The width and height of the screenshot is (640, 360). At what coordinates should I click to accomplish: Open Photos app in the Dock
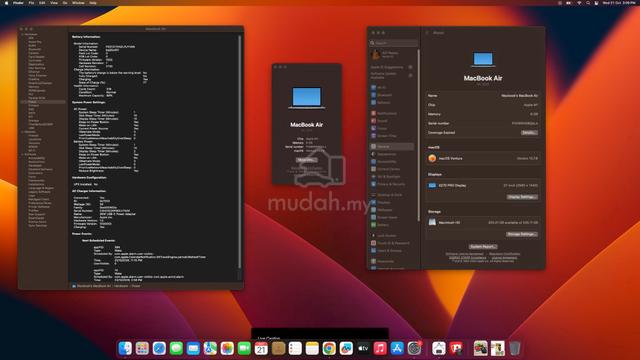[x=227, y=349]
